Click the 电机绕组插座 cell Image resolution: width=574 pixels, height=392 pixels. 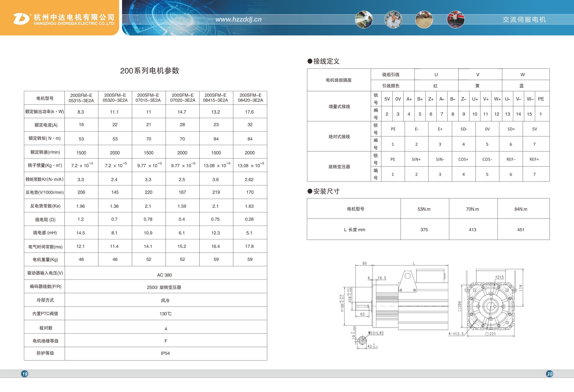(339, 80)
